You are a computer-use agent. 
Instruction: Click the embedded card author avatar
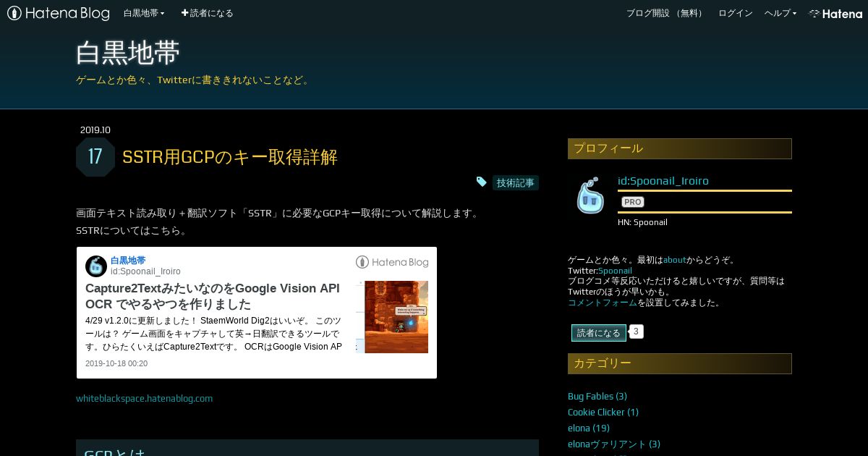(x=96, y=266)
